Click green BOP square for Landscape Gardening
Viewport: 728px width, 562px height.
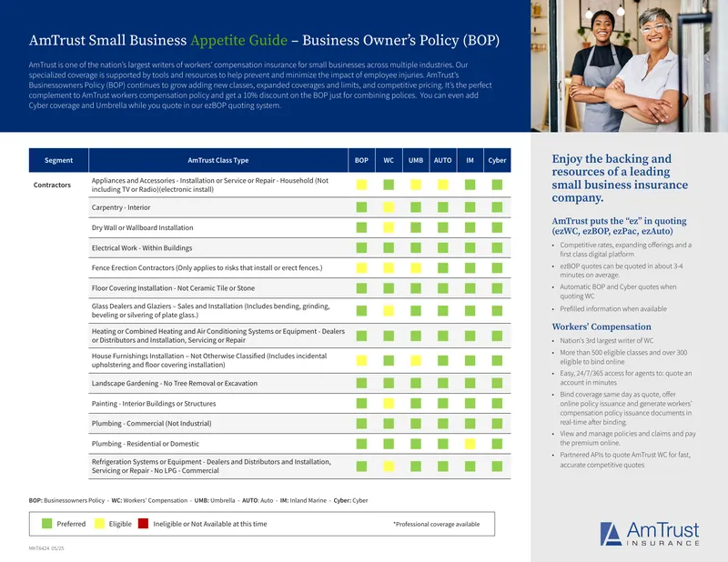361,384
